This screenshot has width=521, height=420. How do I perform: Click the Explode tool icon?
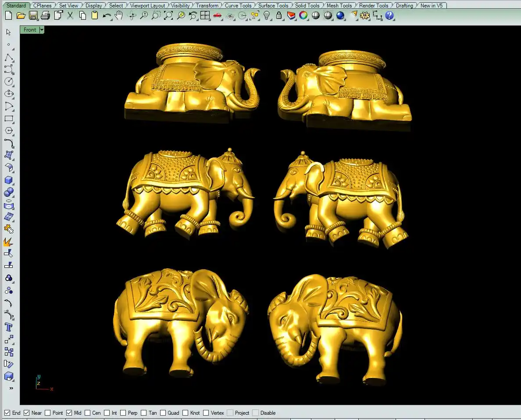[x=9, y=242]
